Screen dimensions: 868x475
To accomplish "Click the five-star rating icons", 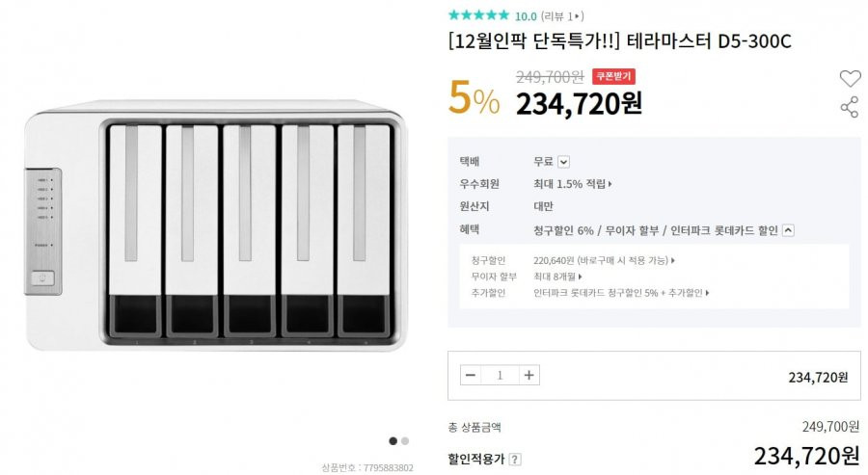I will (x=478, y=14).
